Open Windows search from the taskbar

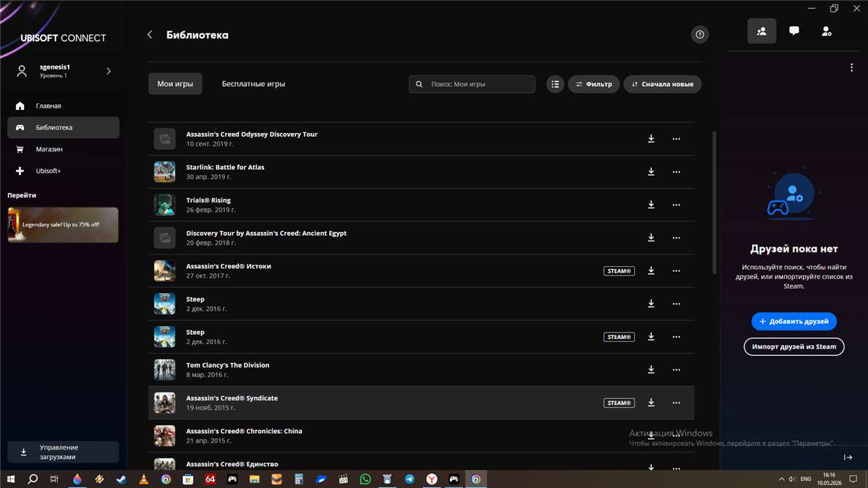[33, 479]
